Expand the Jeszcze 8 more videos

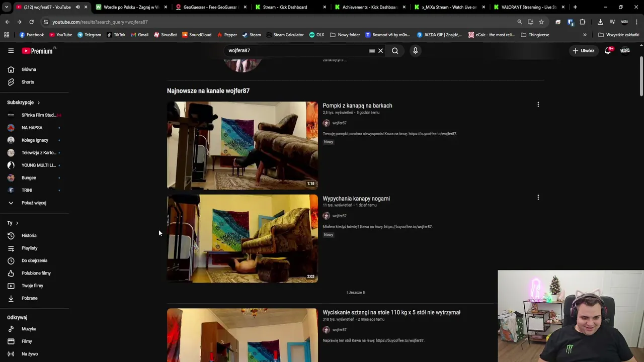(356, 292)
